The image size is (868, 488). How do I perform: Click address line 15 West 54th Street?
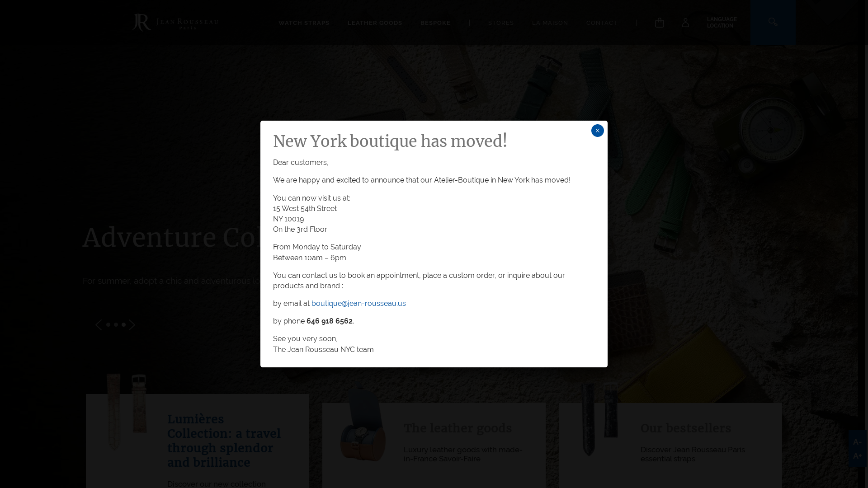point(305,209)
